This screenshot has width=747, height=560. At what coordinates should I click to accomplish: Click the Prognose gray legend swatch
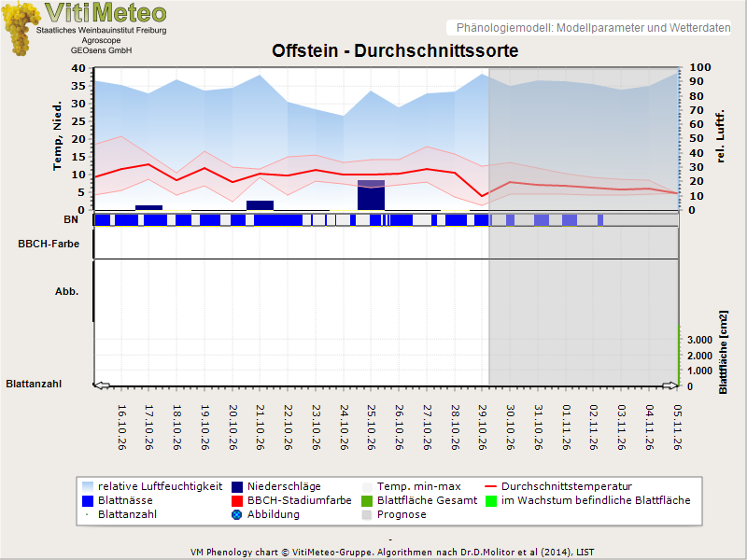click(x=367, y=515)
